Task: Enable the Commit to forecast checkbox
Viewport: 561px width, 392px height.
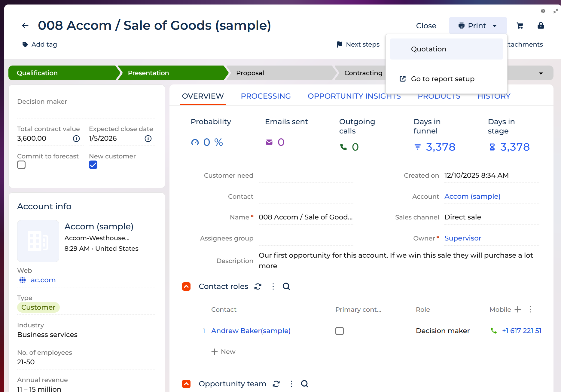Action: (21, 165)
